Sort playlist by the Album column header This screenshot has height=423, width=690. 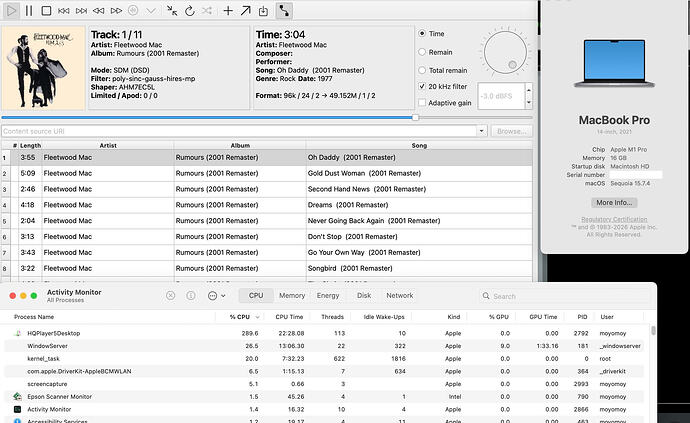(240, 145)
